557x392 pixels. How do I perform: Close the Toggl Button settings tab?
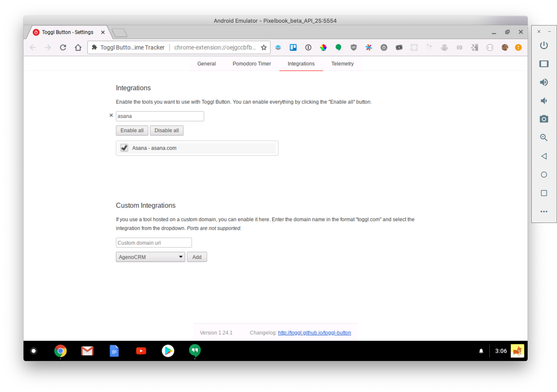coord(103,32)
